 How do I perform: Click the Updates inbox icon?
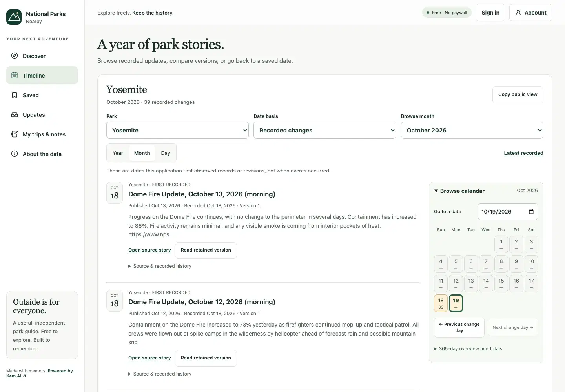pyautogui.click(x=15, y=114)
